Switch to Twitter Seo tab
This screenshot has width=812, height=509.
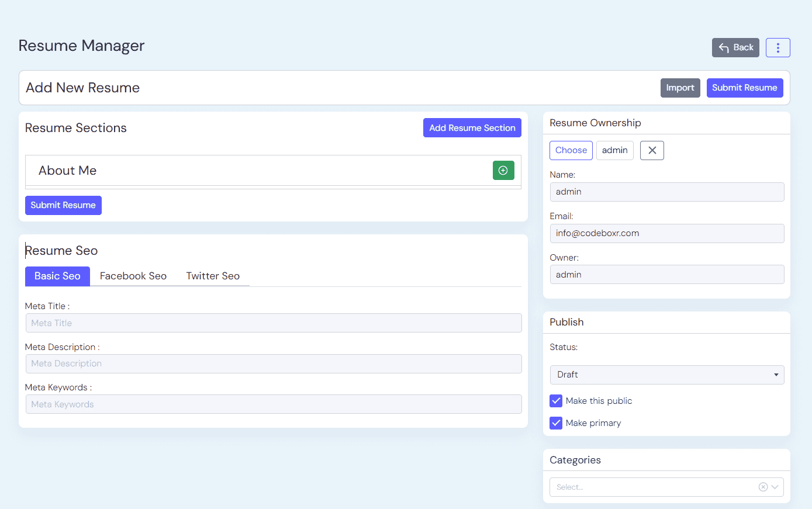click(x=213, y=276)
